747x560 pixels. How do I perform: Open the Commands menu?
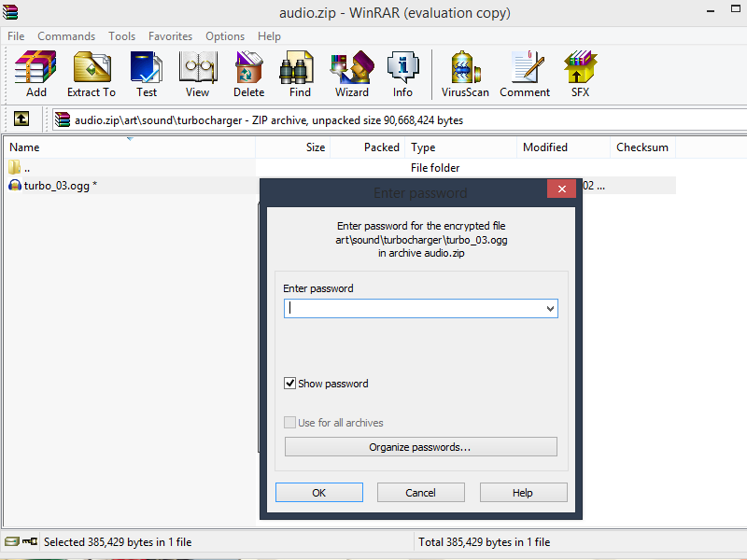66,36
